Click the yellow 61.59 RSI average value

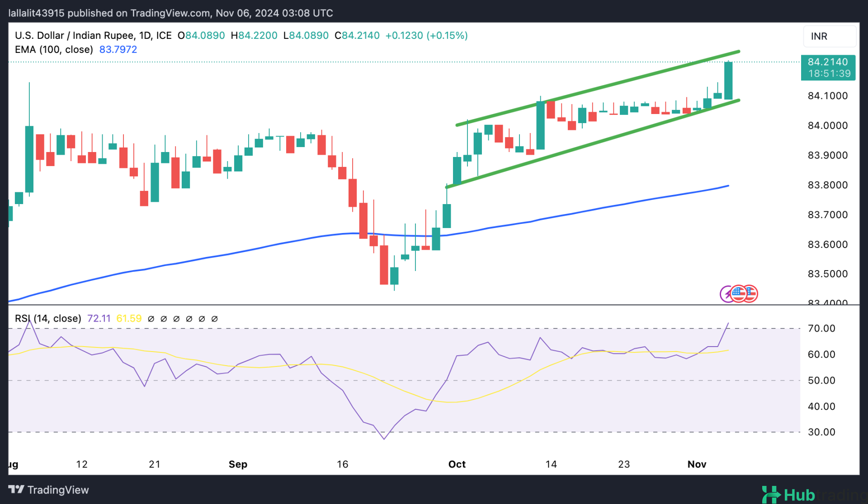(129, 319)
